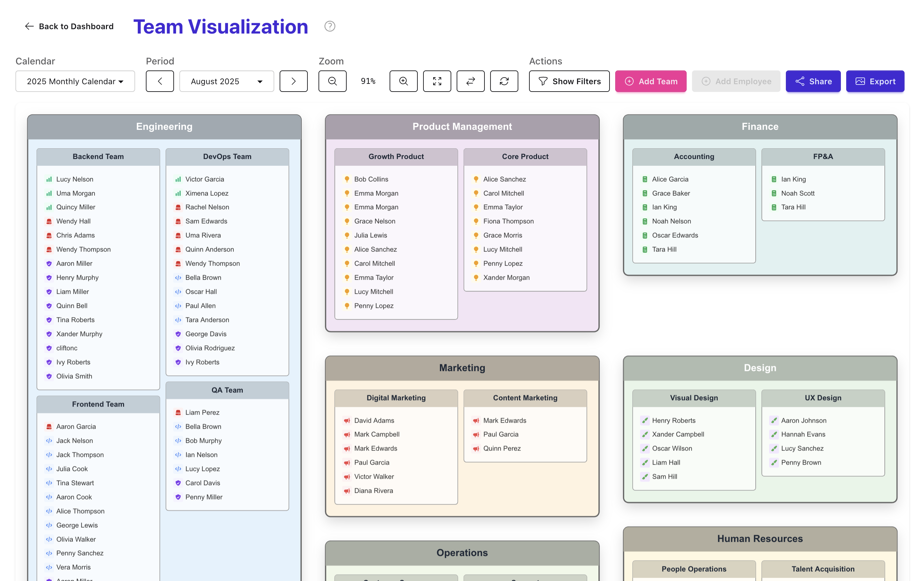The height and width of the screenshot is (581, 924).
Task: Open the Show Filters panel
Action: (569, 81)
